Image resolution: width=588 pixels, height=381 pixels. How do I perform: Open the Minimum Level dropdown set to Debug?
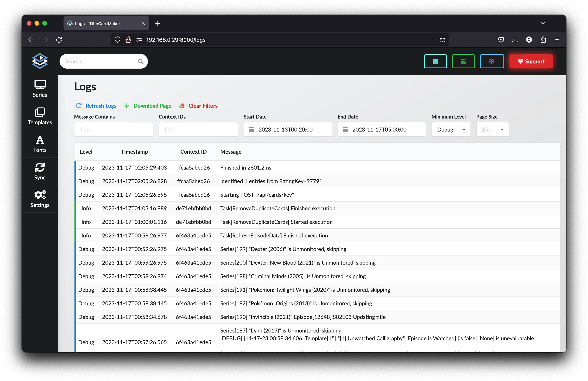[451, 129]
